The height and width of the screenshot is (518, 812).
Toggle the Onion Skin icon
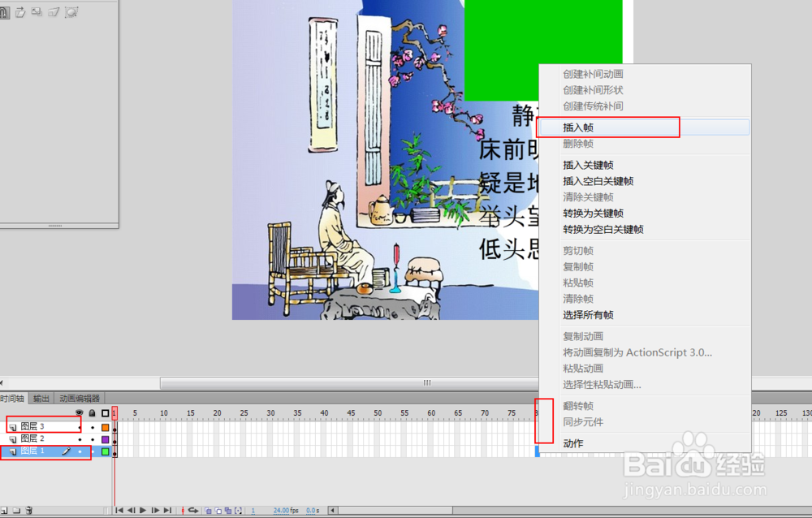pos(208,511)
